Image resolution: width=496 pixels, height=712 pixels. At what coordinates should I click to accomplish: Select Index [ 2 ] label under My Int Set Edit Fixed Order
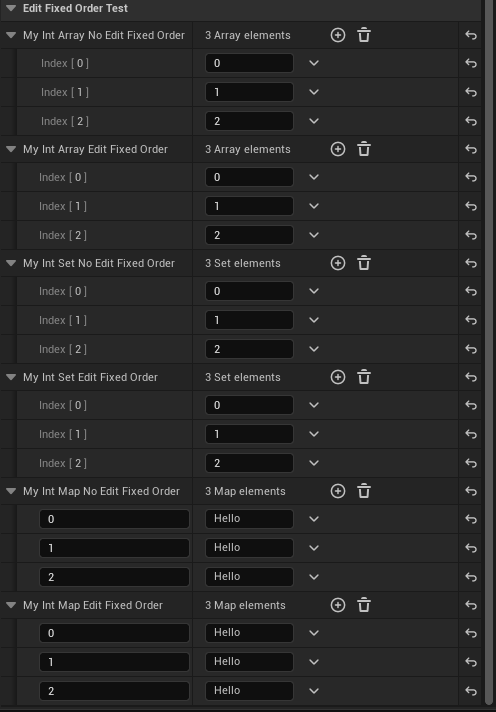coord(63,463)
